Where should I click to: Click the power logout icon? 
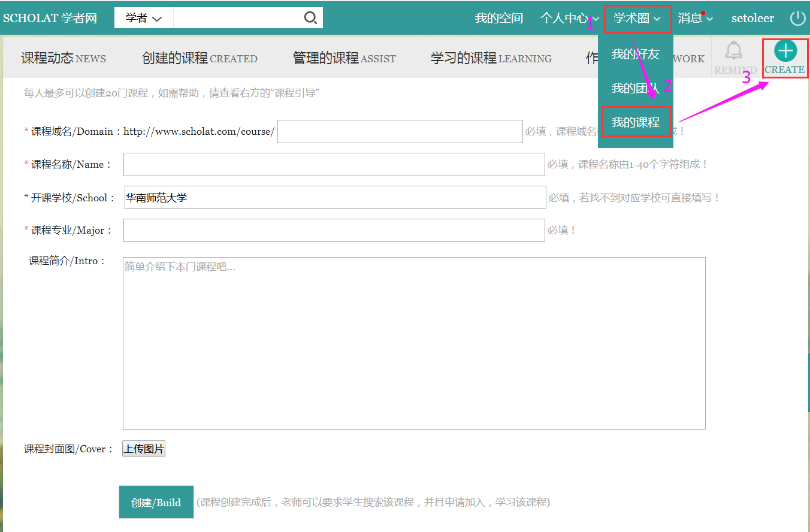[x=797, y=18]
